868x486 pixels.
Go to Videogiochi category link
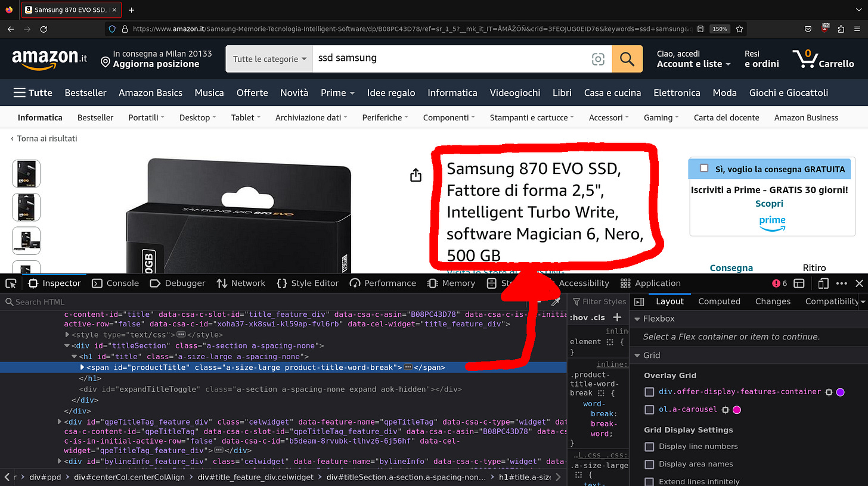coord(515,93)
